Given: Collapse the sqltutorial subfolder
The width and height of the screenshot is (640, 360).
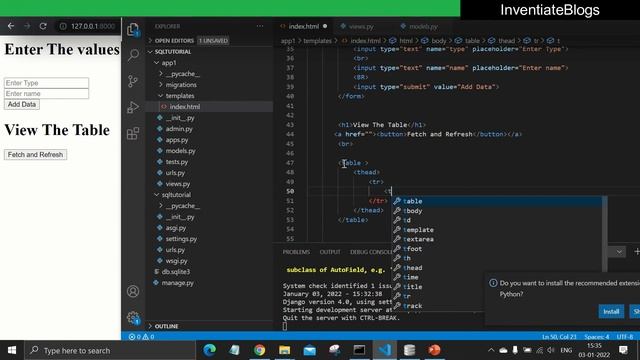Looking at the screenshot, I should [x=176, y=195].
